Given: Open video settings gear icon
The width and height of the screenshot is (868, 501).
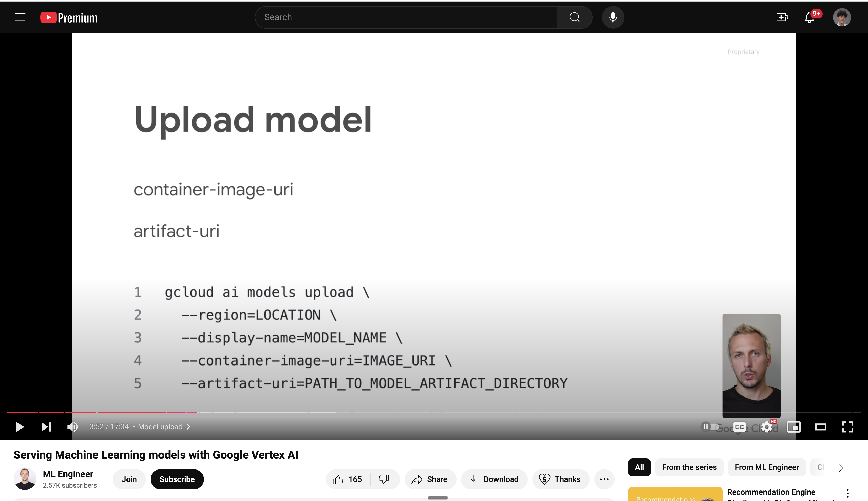Looking at the screenshot, I should point(767,427).
